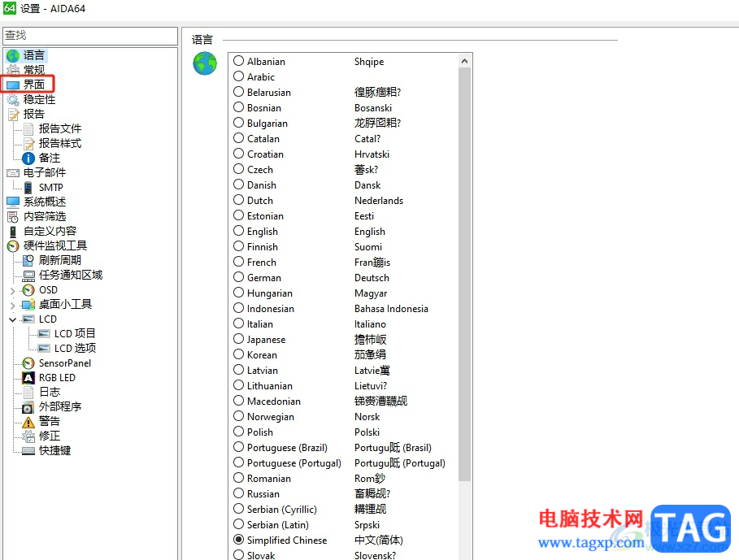Click the gauge icon beside SensorPanel
Image resolution: width=739 pixels, height=560 pixels.
(x=28, y=363)
